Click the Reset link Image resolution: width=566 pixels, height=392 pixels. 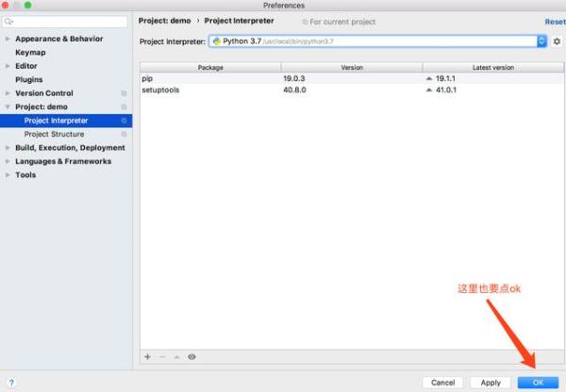pos(556,22)
